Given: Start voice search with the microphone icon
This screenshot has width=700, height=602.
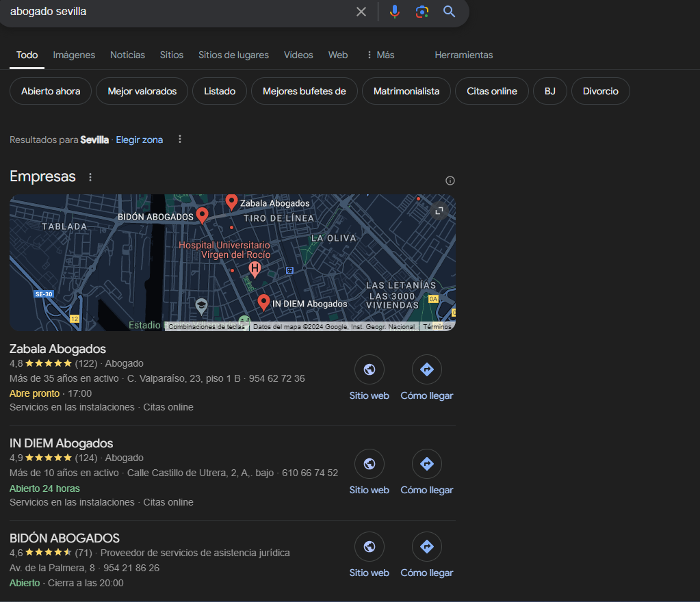Looking at the screenshot, I should [395, 12].
